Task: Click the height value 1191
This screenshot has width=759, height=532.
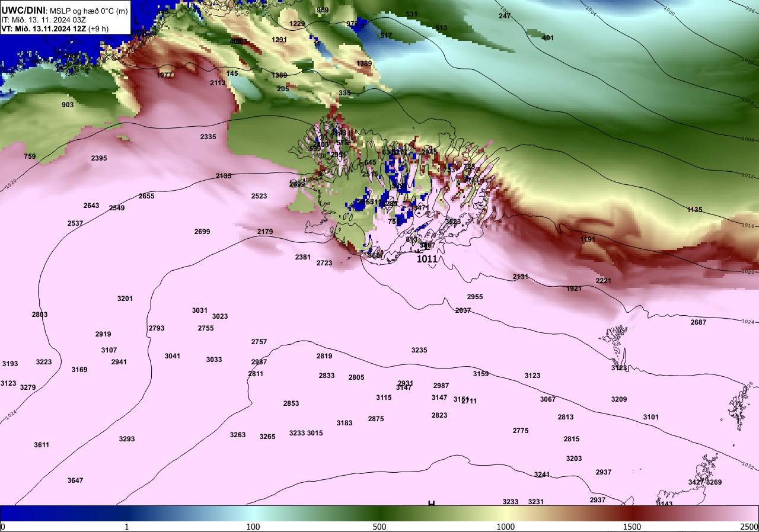Action: pyautogui.click(x=588, y=239)
